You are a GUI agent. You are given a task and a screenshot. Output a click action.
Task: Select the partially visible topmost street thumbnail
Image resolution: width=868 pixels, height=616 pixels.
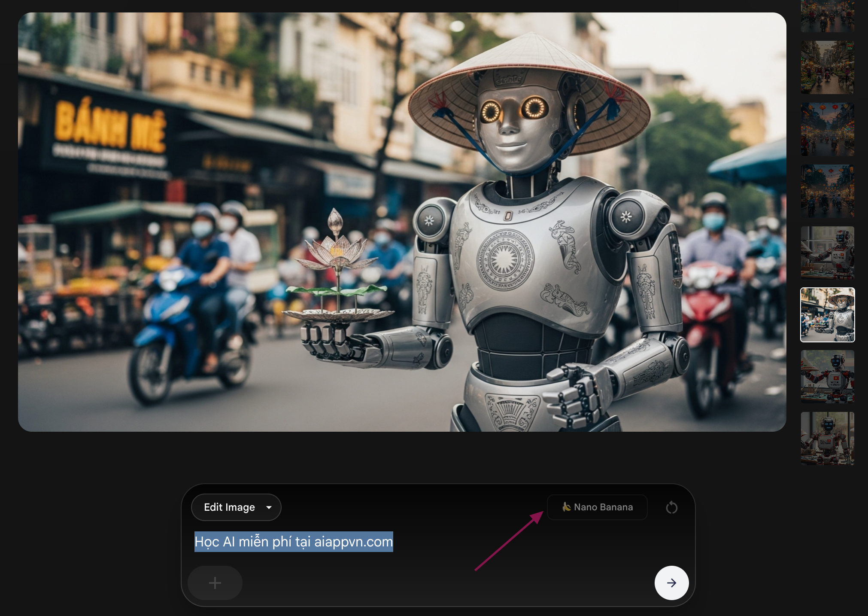(x=827, y=16)
